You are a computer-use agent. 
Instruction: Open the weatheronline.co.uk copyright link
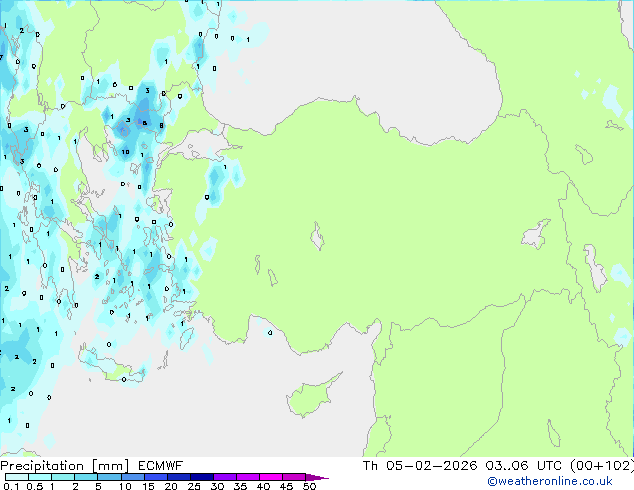[x=550, y=481]
